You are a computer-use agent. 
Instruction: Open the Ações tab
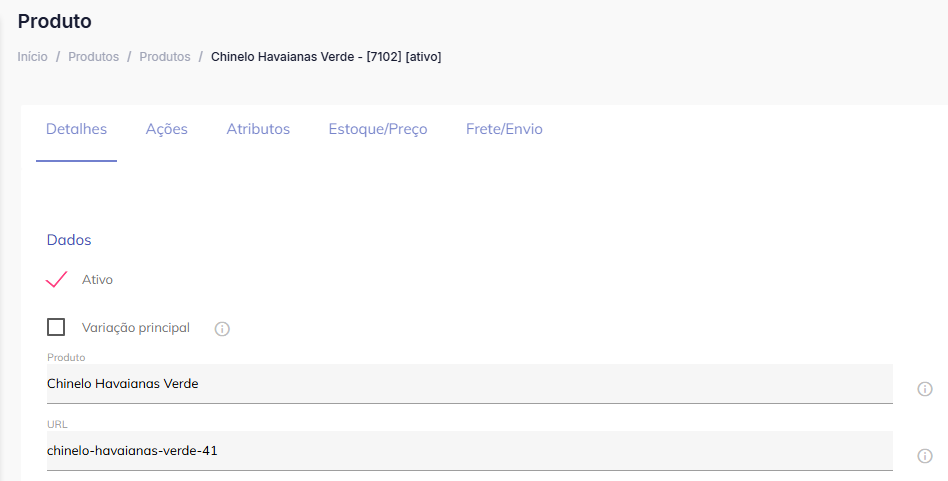click(x=166, y=129)
